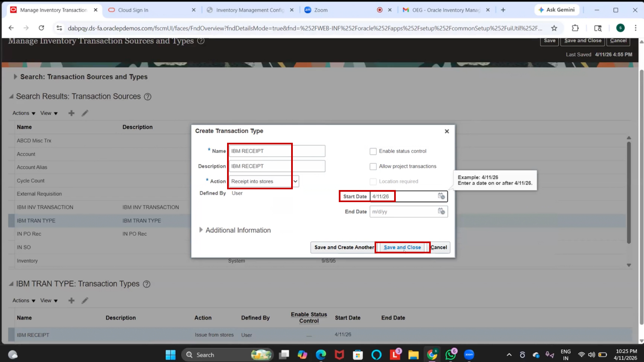Open WhatsApp from the taskbar
Viewport: 644px width, 362px height.
450,355
